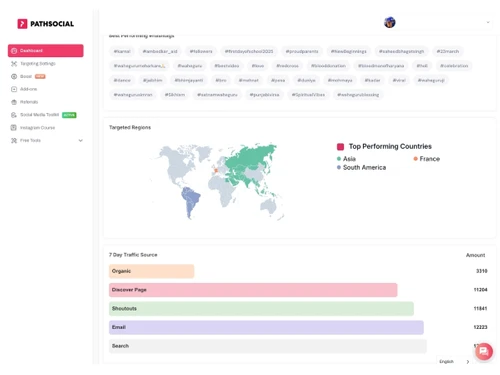Go to the Dashboard menu item
Screen dimensions: 500x375
46,51
